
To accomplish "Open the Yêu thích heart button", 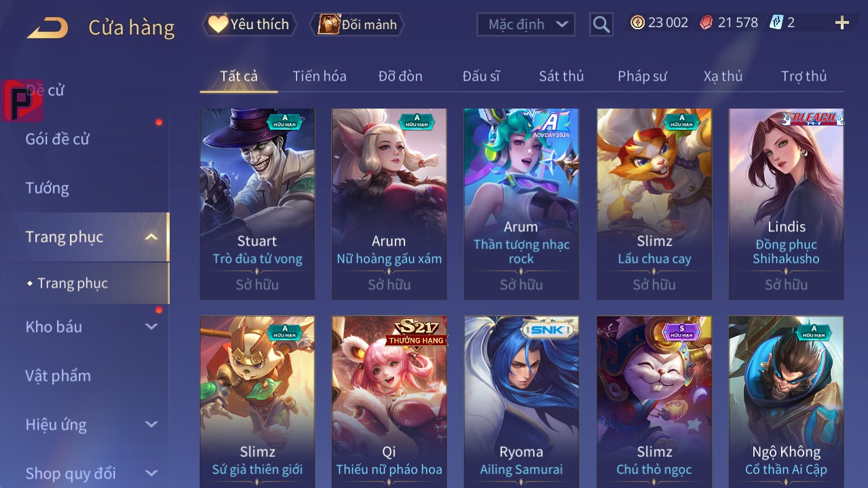I will [250, 24].
